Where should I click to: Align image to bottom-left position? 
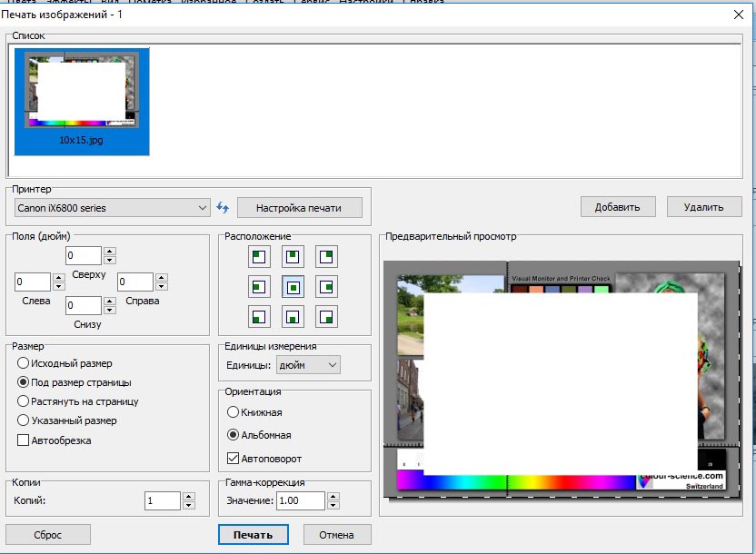point(259,317)
